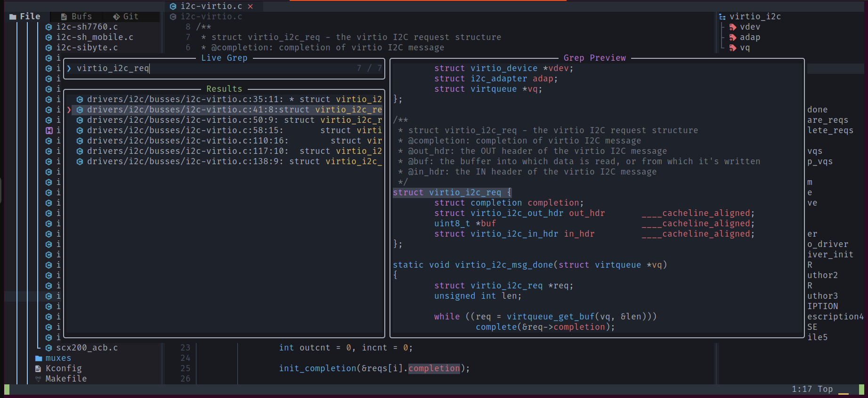Open scx200_acb.c in file tree

coord(87,348)
